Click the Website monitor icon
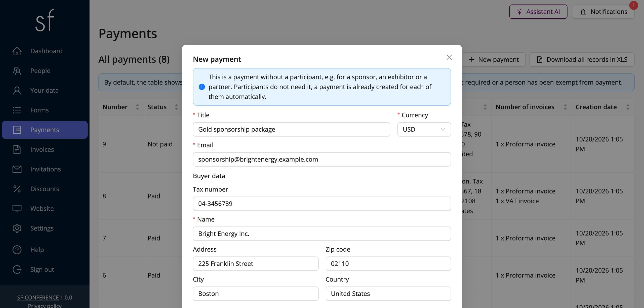This screenshot has width=644, height=308. (17, 209)
